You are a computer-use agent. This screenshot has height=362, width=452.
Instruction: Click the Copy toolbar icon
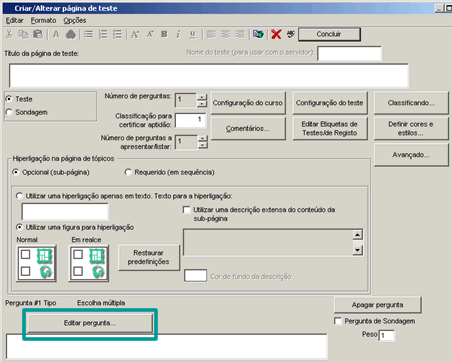click(23, 34)
